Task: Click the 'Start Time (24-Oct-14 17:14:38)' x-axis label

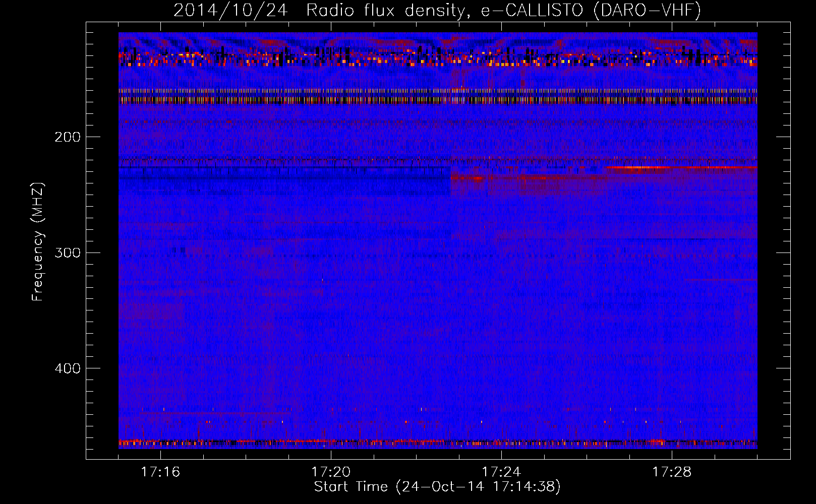Action: pyautogui.click(x=437, y=487)
